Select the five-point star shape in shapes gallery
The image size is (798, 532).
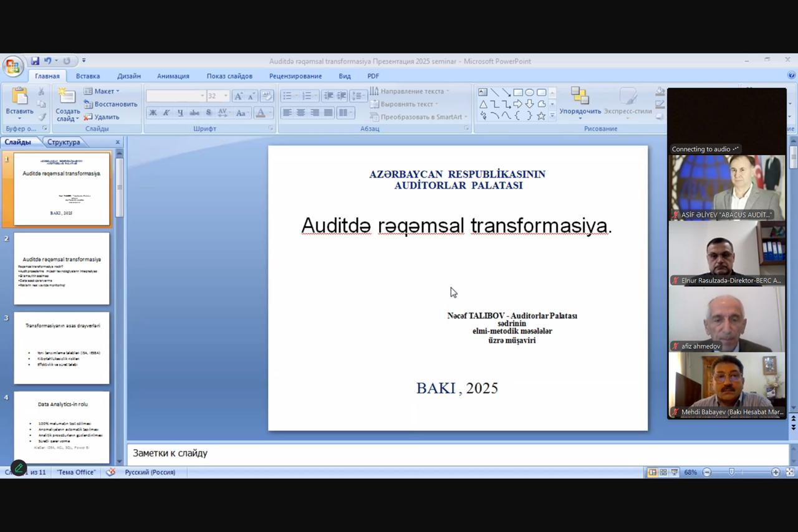(x=541, y=116)
